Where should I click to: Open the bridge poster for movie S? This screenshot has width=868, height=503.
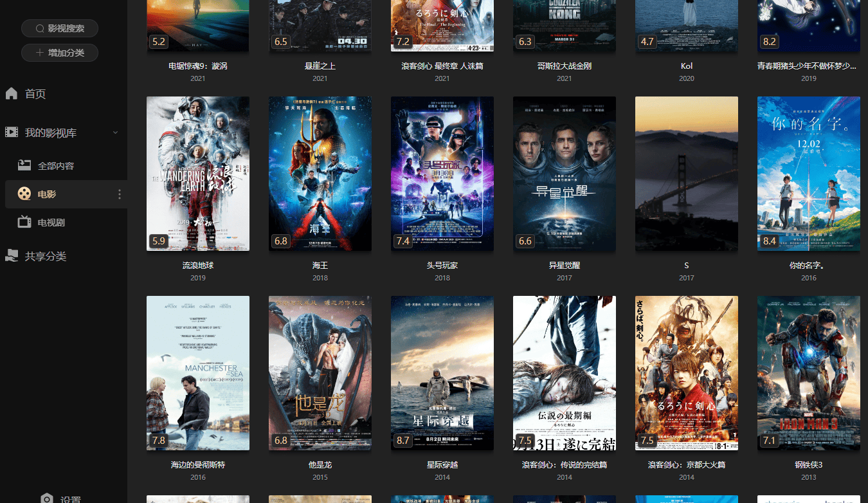point(687,174)
